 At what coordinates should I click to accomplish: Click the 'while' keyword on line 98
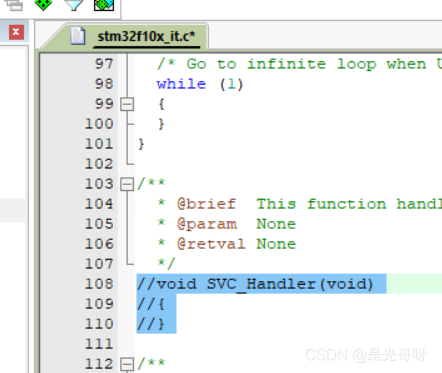(x=181, y=84)
